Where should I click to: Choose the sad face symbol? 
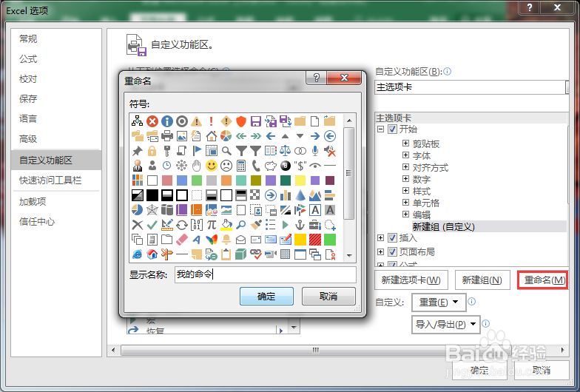tap(226, 166)
